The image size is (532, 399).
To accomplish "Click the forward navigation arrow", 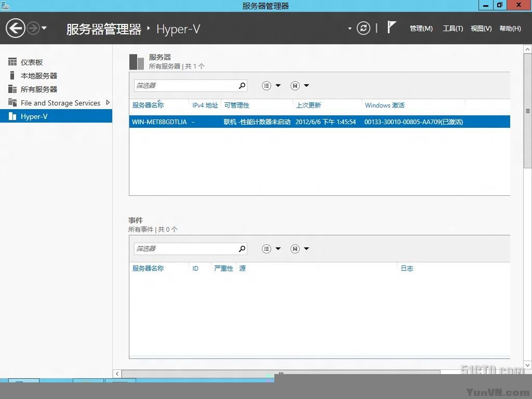I will 33,28.
